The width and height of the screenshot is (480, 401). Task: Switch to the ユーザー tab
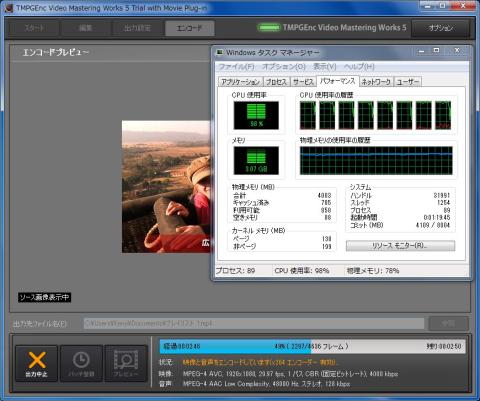408,82
